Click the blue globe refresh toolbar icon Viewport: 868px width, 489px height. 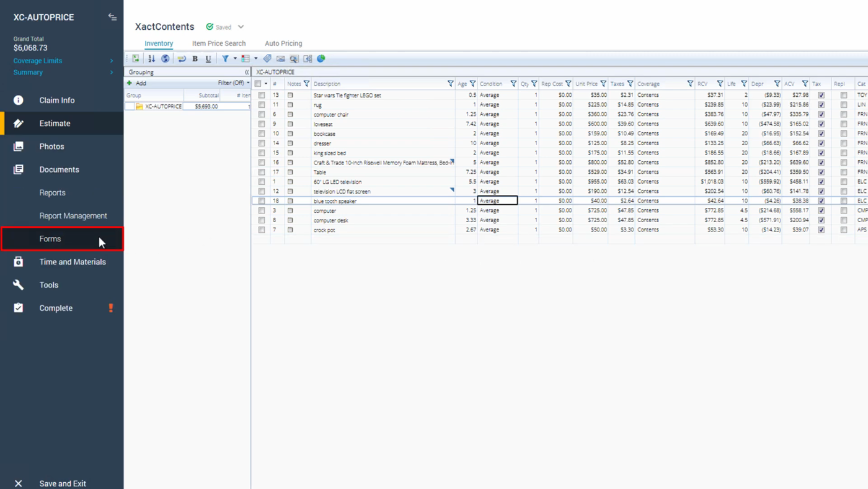pyautogui.click(x=166, y=58)
